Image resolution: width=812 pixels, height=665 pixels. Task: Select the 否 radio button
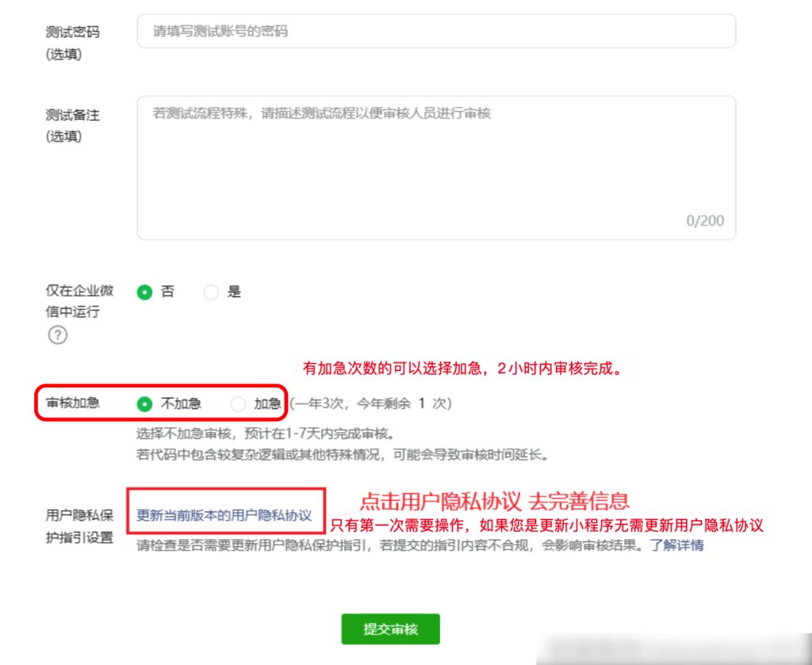pos(144,292)
